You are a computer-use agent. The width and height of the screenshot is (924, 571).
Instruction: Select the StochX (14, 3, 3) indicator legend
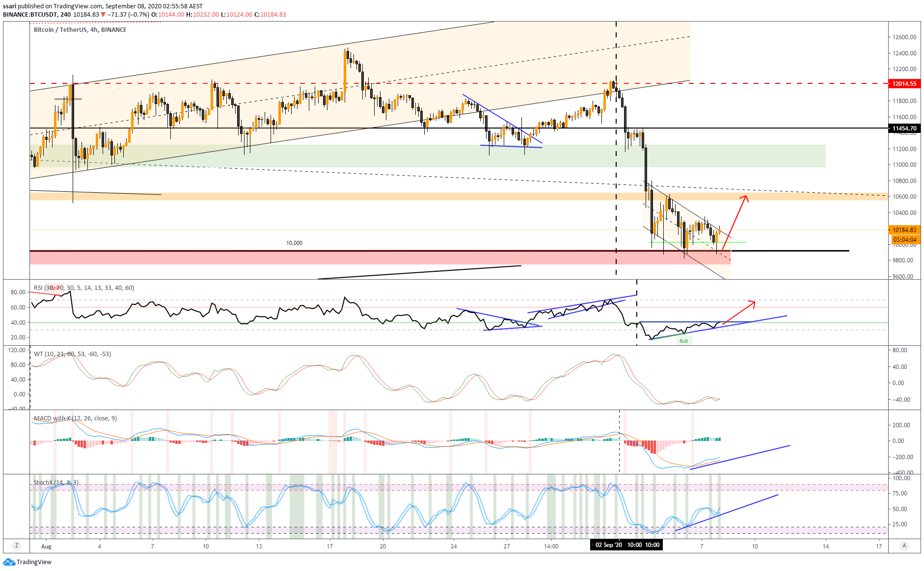(x=56, y=483)
